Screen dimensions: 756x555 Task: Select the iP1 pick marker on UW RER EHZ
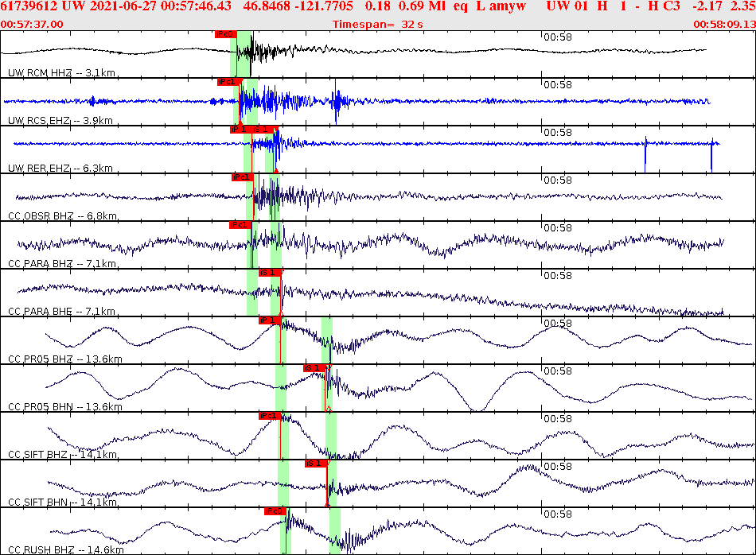tap(238, 127)
